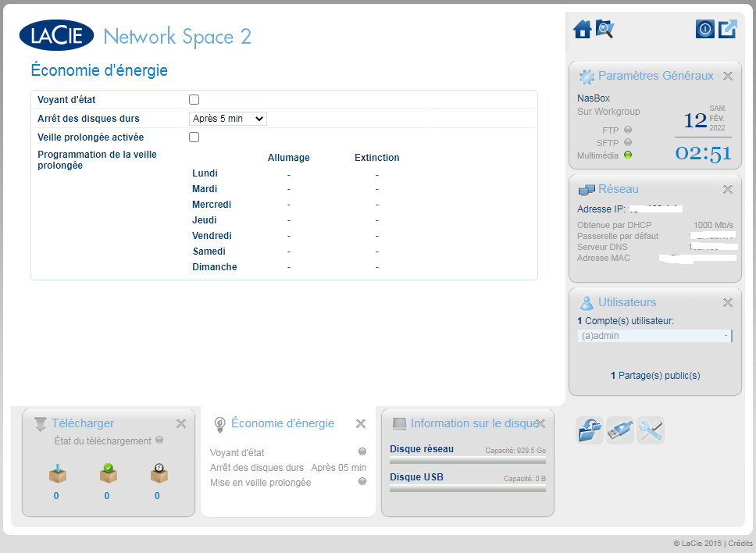Click the Crédits link in footer
The height and width of the screenshot is (553, 756).
pyautogui.click(x=740, y=544)
